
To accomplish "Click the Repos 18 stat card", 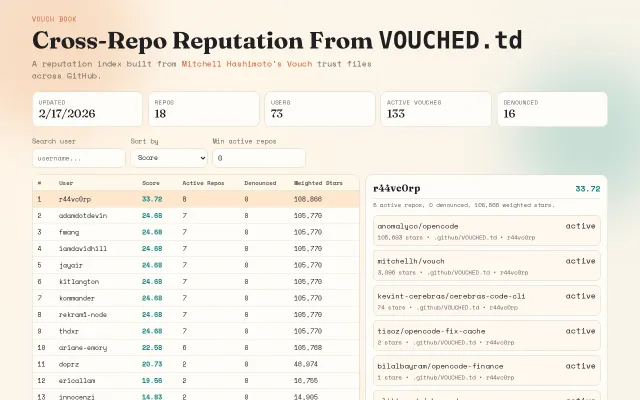I will (x=204, y=109).
